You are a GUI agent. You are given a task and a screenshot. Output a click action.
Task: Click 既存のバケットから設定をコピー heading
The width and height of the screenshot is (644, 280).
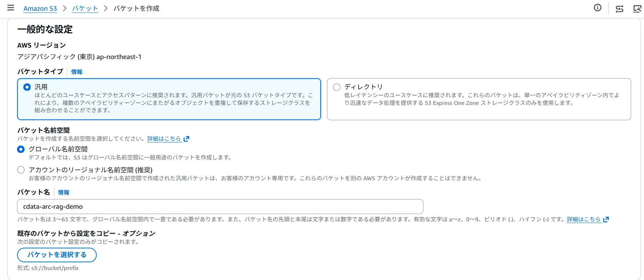[86, 233]
